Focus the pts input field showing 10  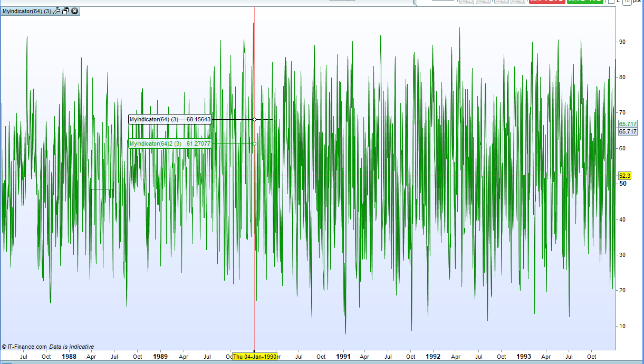click(x=626, y=2)
